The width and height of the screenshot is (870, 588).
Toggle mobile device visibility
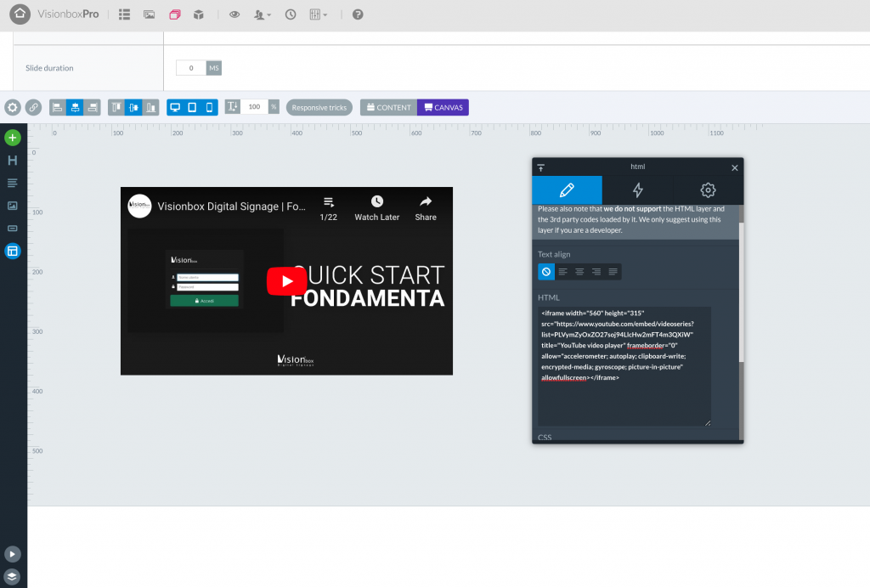click(209, 107)
